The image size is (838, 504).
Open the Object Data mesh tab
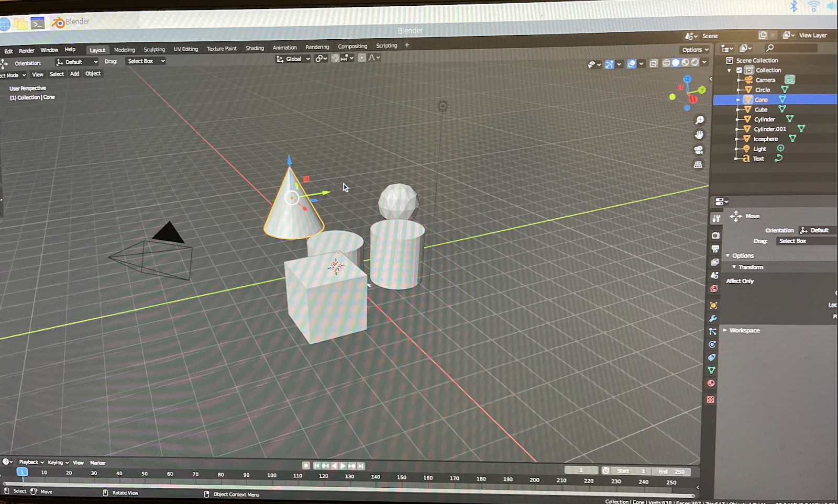point(711,370)
